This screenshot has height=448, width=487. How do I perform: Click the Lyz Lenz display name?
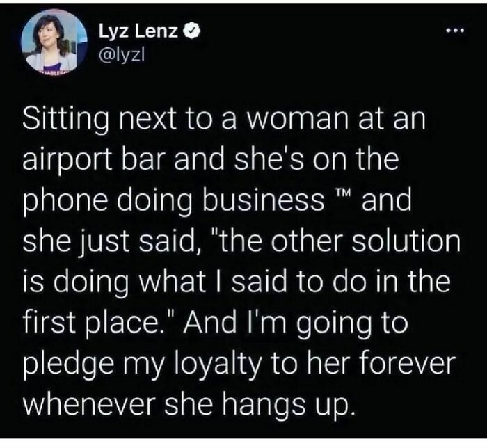coord(138,31)
